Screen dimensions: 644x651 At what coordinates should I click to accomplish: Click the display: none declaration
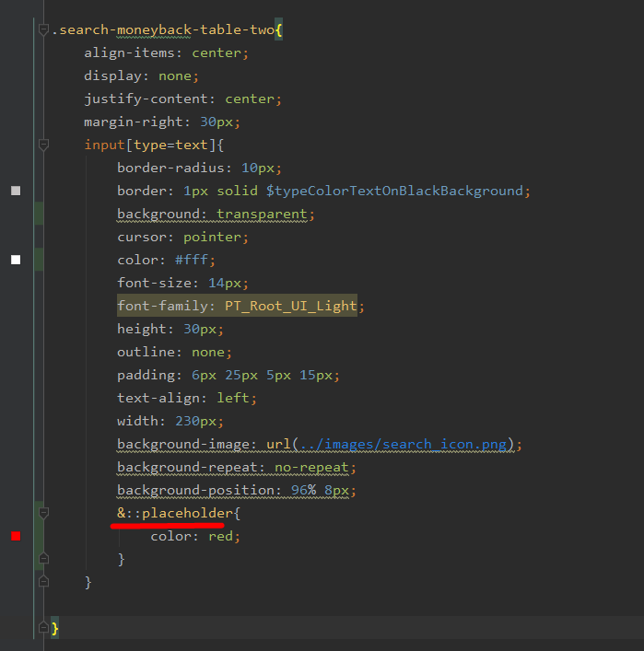(141, 76)
